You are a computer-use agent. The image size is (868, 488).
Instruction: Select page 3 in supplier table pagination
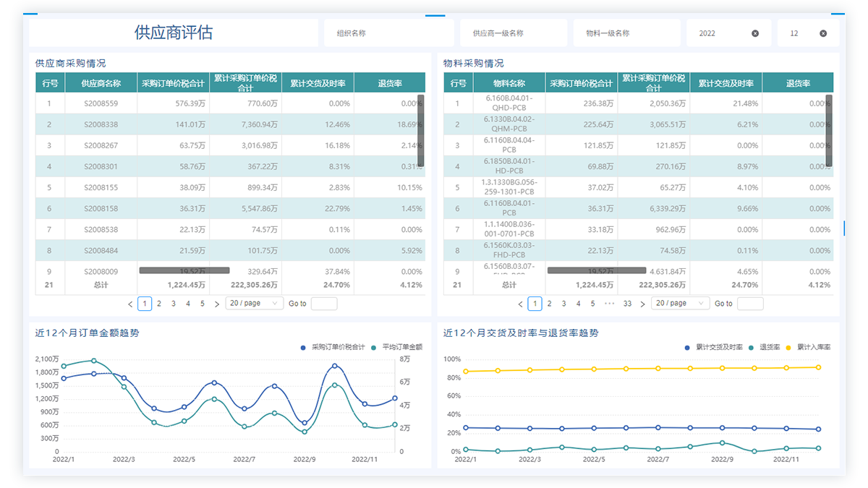[174, 304]
